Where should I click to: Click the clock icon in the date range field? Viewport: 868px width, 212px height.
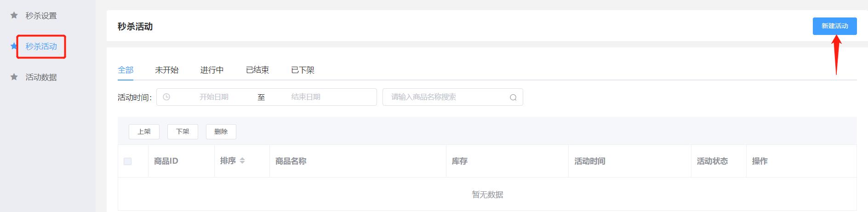point(166,97)
